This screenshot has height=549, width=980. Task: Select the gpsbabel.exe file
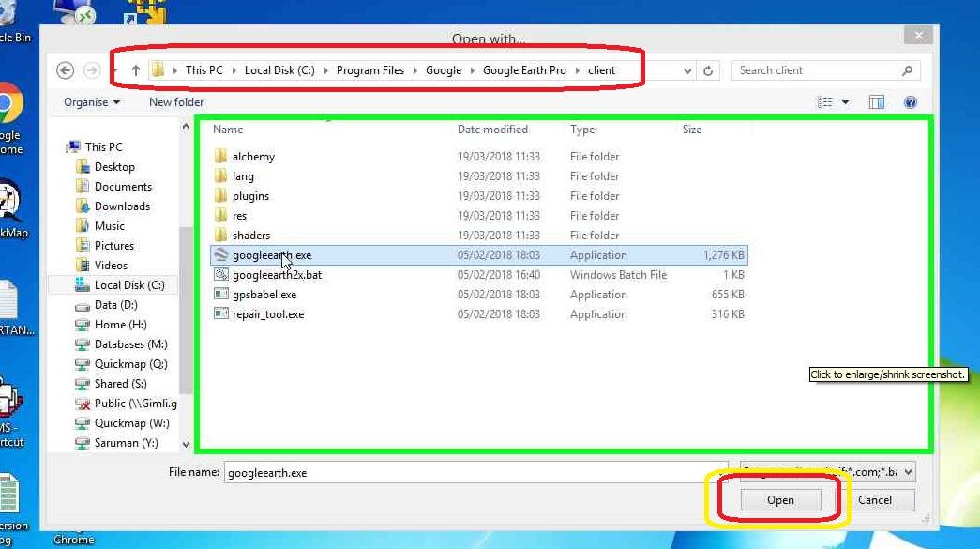click(264, 295)
